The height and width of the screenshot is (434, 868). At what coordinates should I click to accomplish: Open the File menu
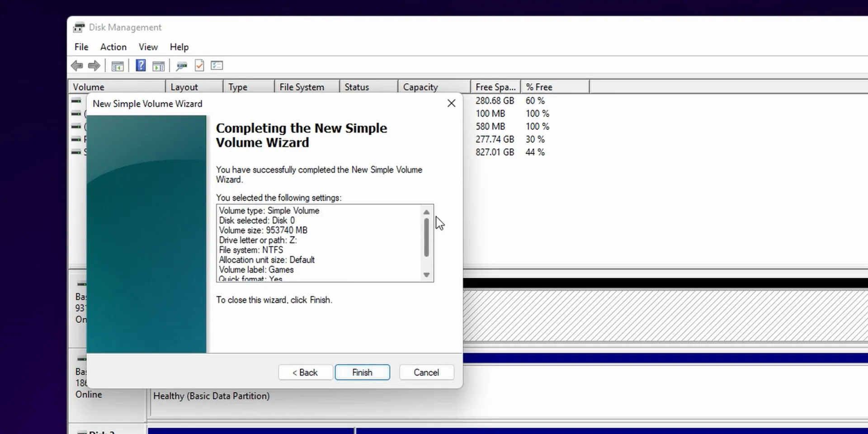[x=81, y=47]
